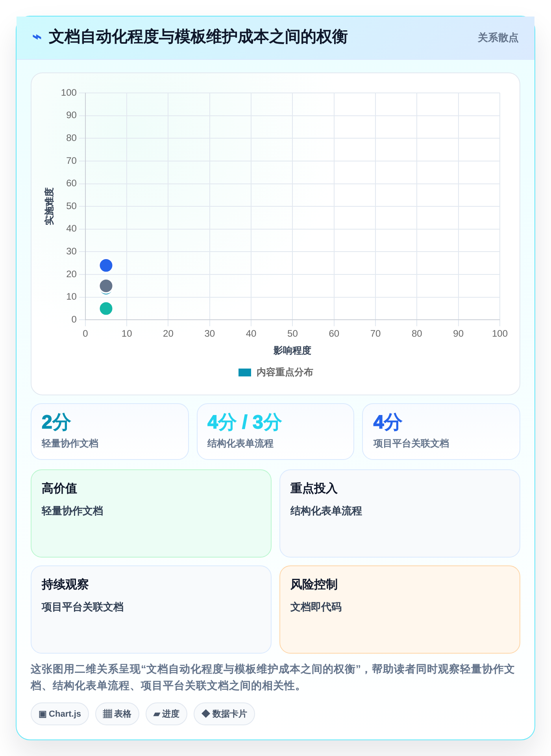Click the 关系散点 label in the header
This screenshot has height=756, width=551.
click(x=498, y=38)
